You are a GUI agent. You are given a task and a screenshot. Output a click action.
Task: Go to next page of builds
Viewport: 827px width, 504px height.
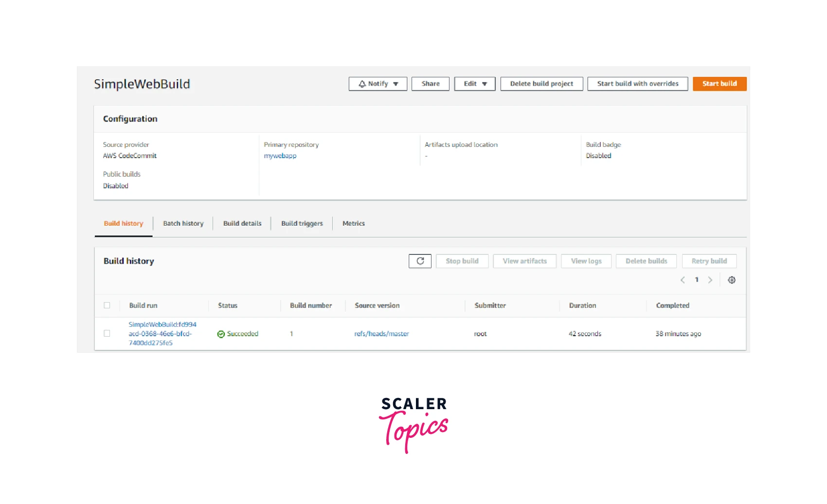[710, 280]
